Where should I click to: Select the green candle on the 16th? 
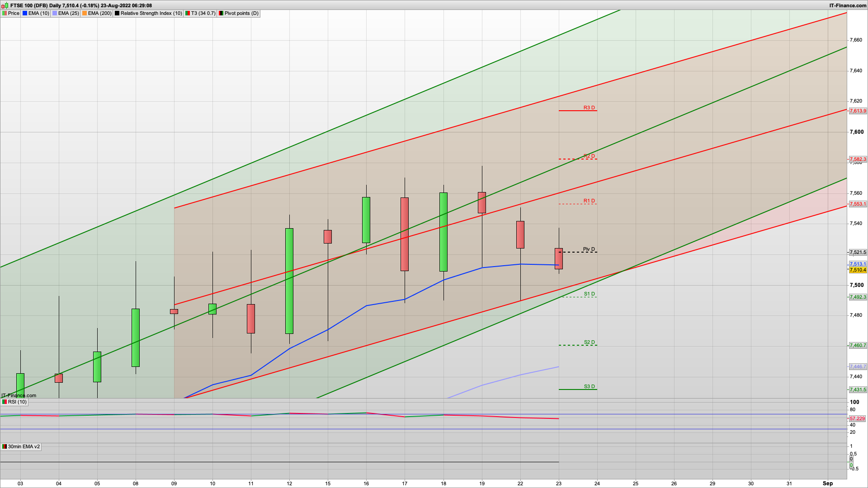366,220
